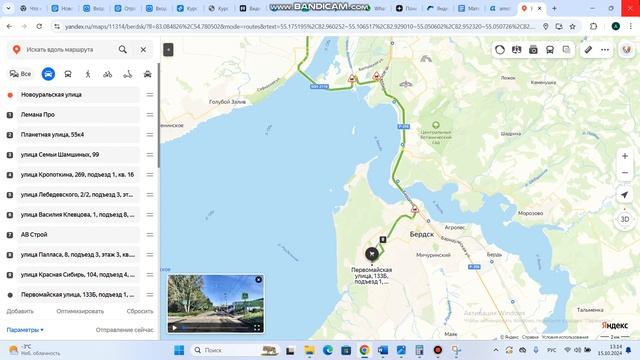Screen dimensions: 640x360
Task: Close the panorama preview thumbnail
Action: click(258, 280)
